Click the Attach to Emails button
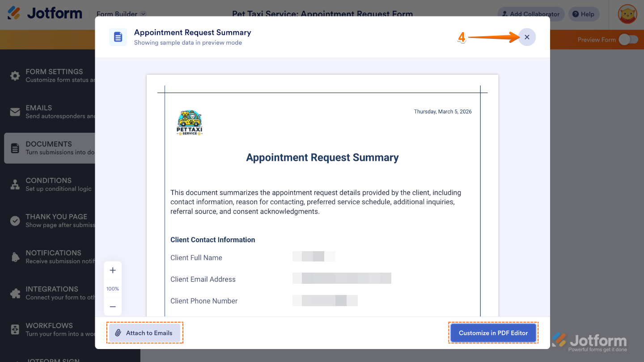This screenshot has height=362, width=644. [144, 333]
